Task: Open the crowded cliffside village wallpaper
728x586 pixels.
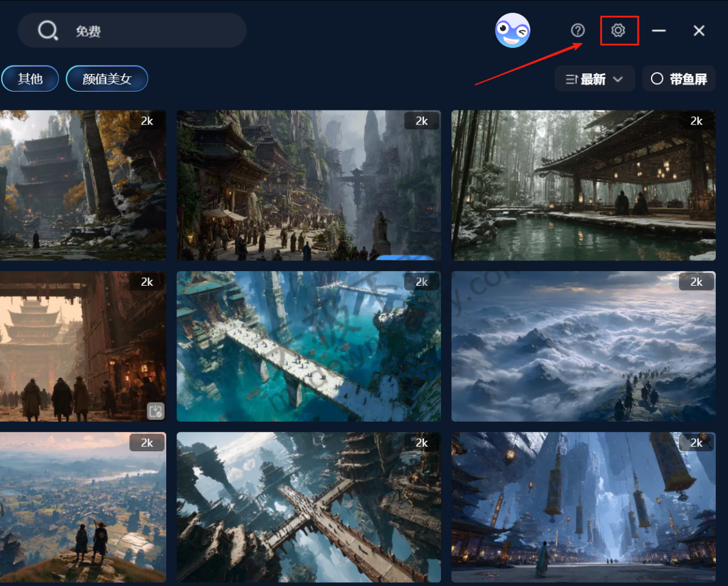Action: 308,185
